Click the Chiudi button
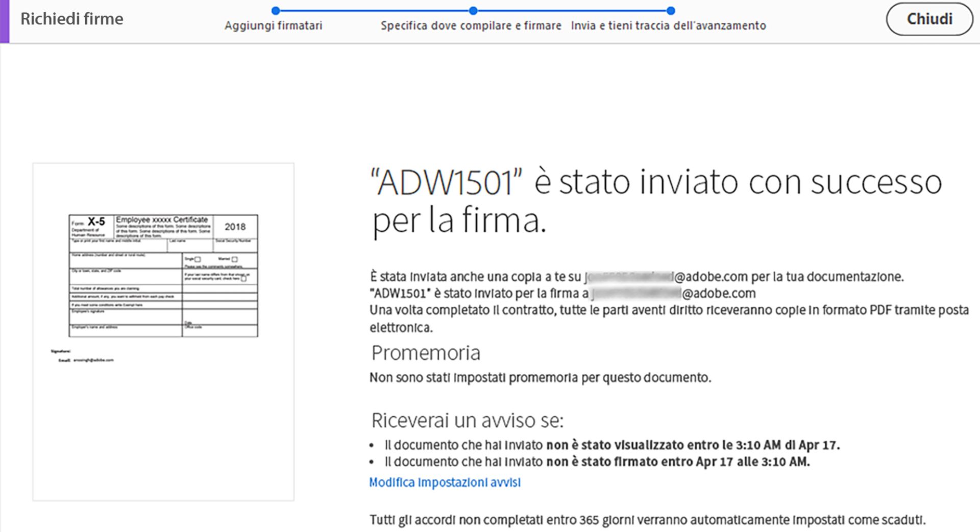This screenshot has height=532, width=980. (x=929, y=19)
